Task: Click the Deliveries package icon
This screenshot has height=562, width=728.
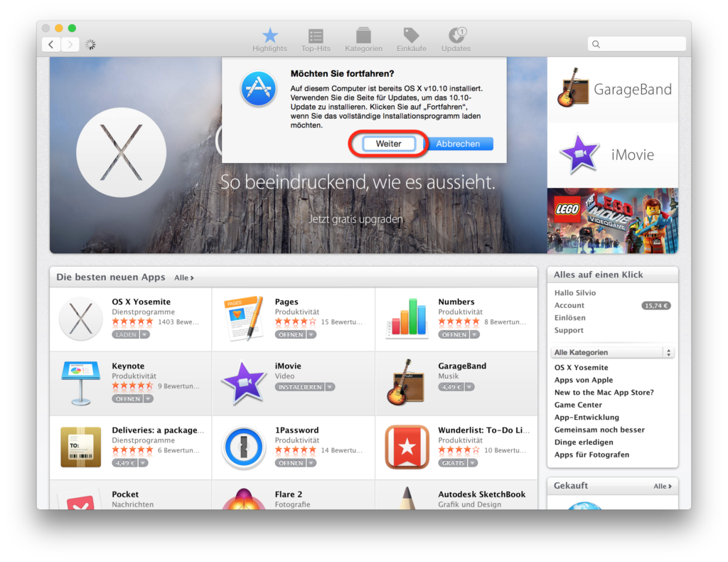Action: 81,447
